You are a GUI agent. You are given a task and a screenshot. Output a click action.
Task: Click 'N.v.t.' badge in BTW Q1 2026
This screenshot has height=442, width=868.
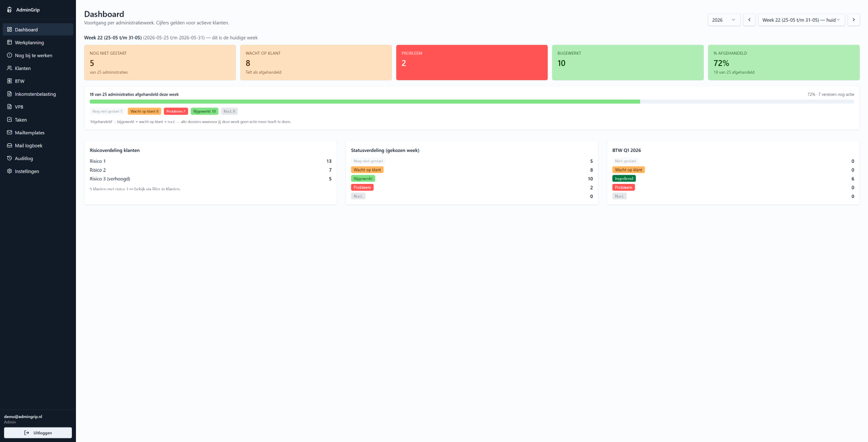point(620,196)
